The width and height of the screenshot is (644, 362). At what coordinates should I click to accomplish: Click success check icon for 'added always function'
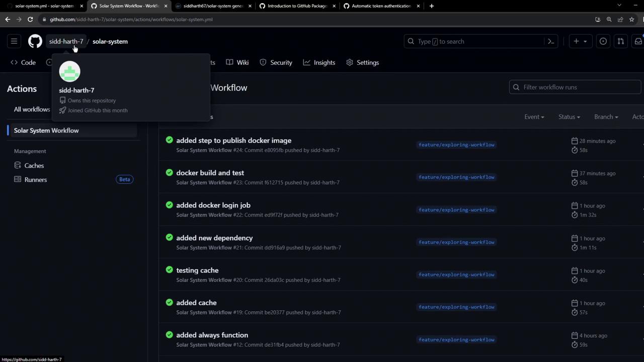tap(169, 334)
